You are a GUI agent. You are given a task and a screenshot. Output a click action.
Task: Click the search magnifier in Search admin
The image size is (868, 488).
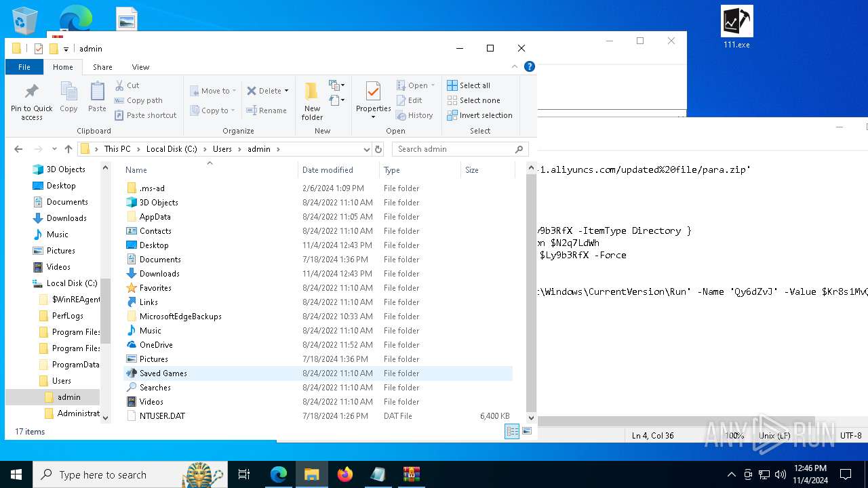519,149
